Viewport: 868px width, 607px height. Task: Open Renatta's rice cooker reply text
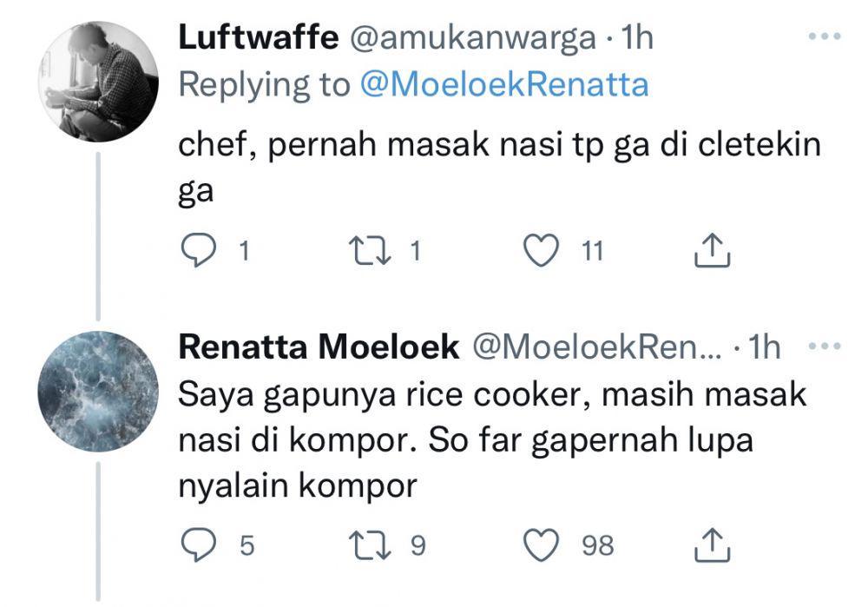(x=492, y=439)
